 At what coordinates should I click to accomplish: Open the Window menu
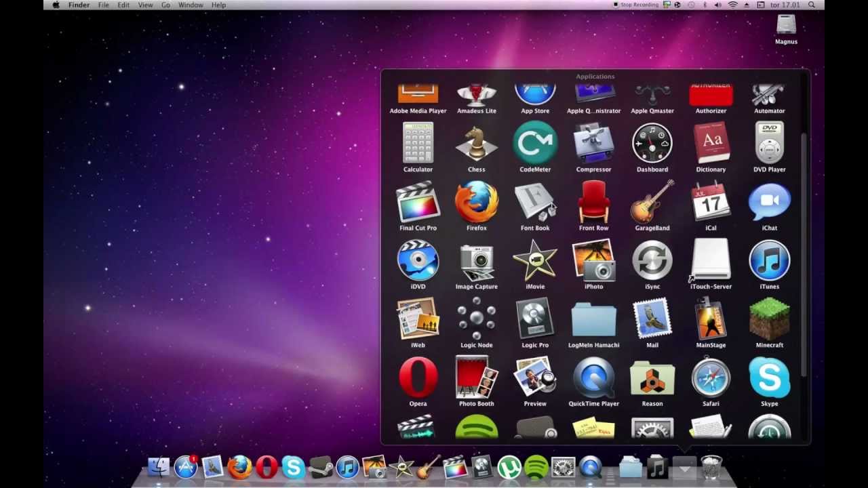point(191,5)
